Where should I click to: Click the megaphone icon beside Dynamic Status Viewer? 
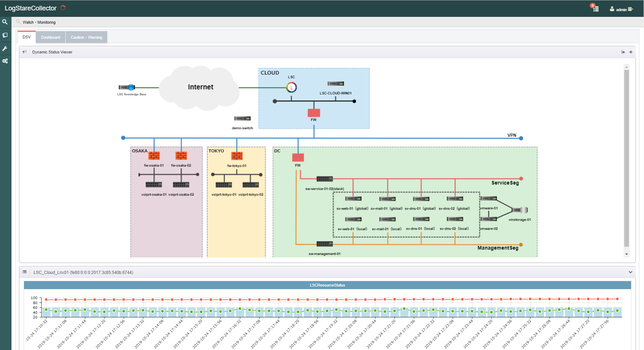[x=24, y=52]
